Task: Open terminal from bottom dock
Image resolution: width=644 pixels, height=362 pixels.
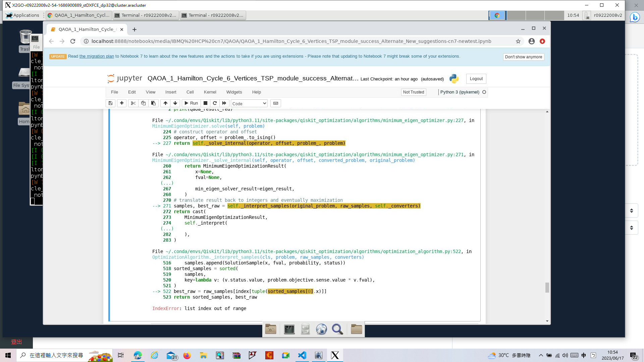Action: [289, 329]
